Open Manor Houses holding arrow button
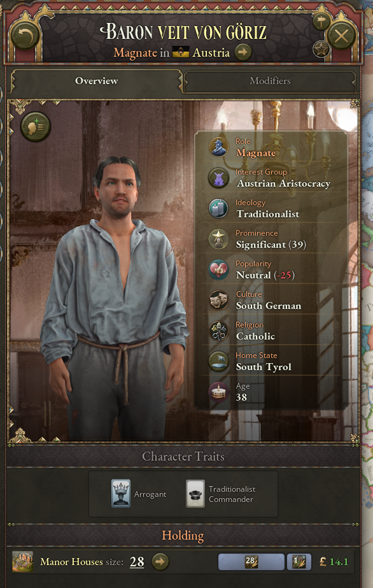 click(160, 562)
